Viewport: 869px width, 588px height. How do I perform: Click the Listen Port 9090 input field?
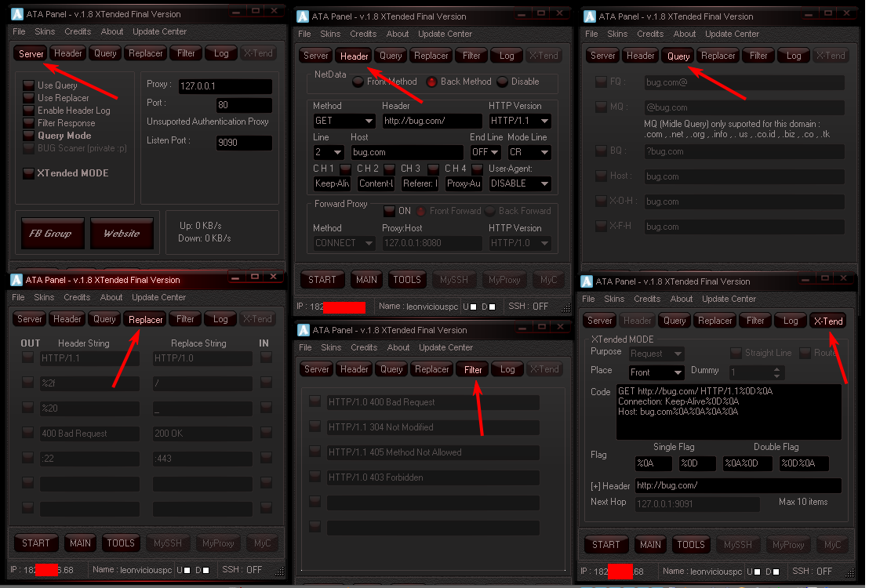point(244,142)
